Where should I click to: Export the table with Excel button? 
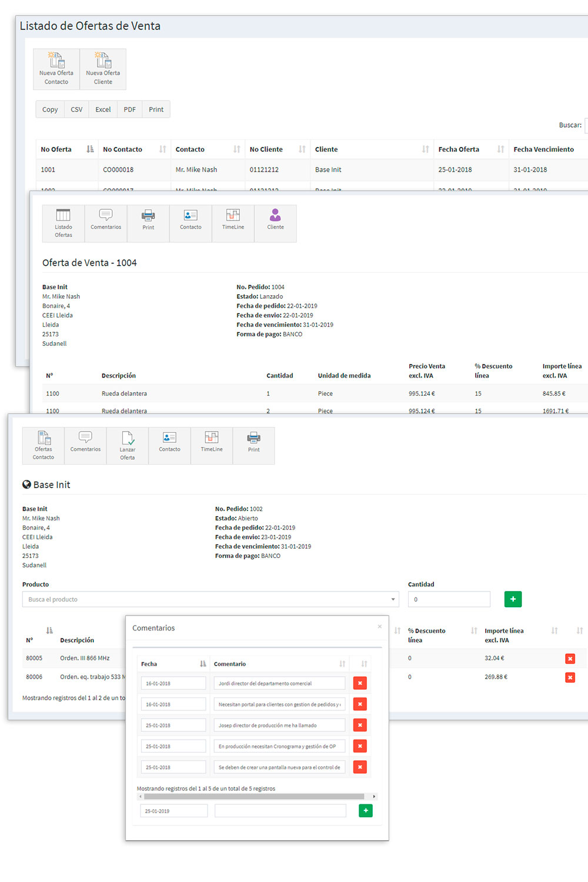[103, 109]
